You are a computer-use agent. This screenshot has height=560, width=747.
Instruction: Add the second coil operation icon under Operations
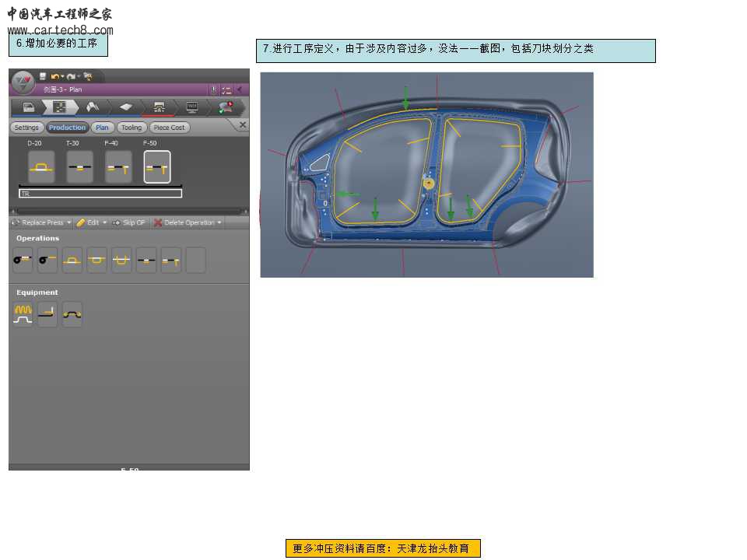pos(47,260)
